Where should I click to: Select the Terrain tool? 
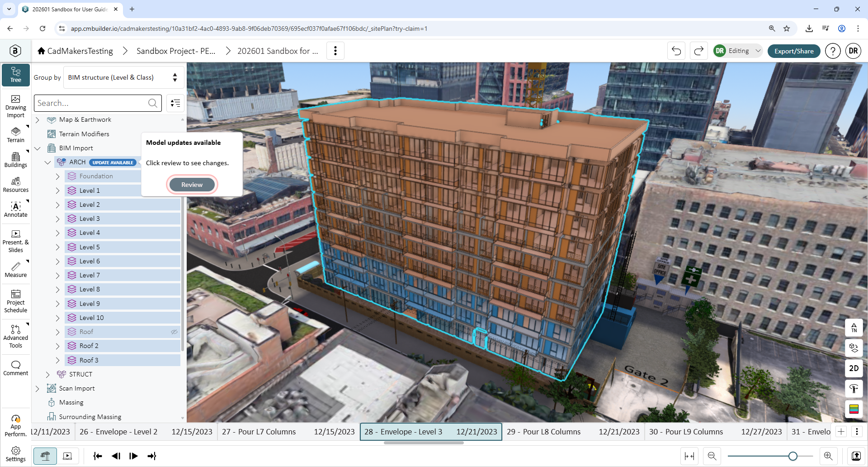click(x=16, y=135)
